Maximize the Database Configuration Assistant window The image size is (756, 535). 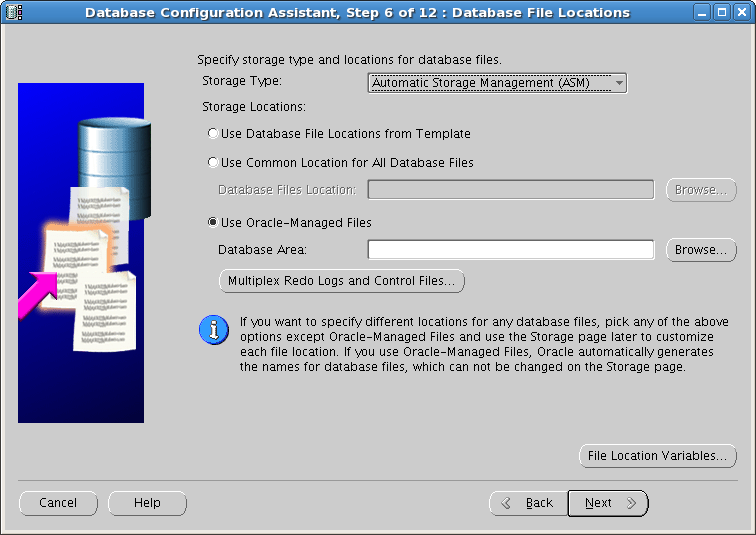click(x=722, y=12)
